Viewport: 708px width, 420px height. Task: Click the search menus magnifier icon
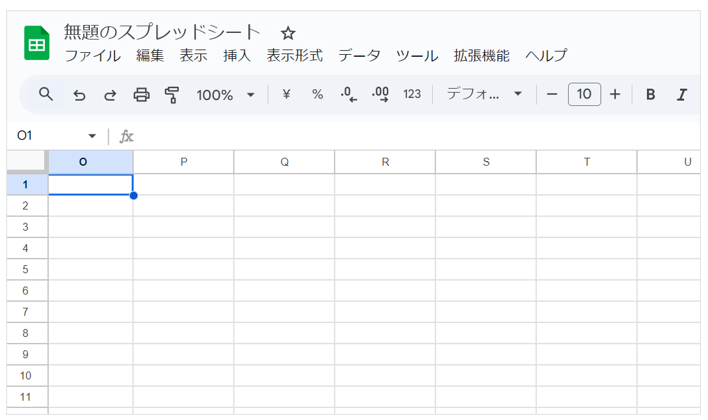tap(46, 94)
